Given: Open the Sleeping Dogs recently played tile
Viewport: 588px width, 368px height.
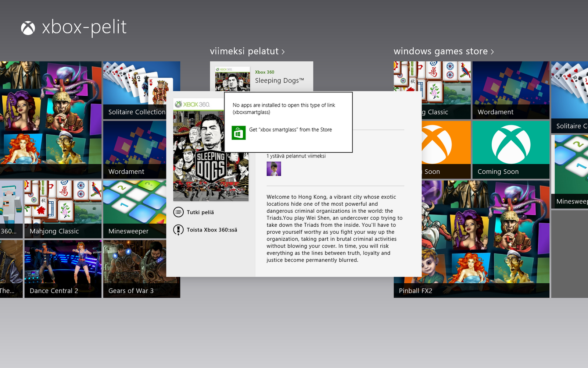Looking at the screenshot, I should pos(262,77).
